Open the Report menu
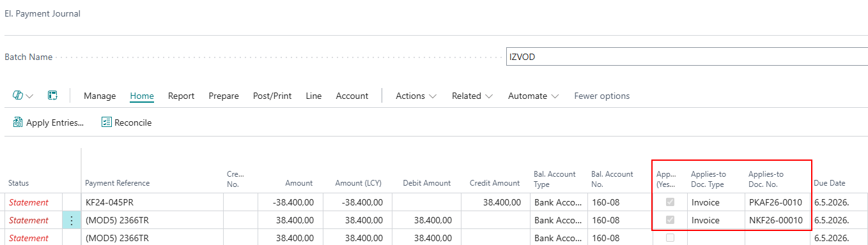The image size is (868, 245). tap(181, 96)
